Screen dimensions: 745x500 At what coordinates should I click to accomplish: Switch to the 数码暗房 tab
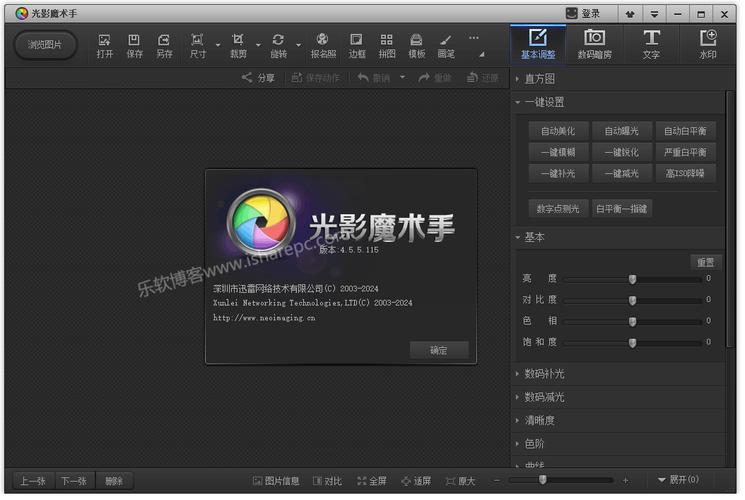pos(594,44)
